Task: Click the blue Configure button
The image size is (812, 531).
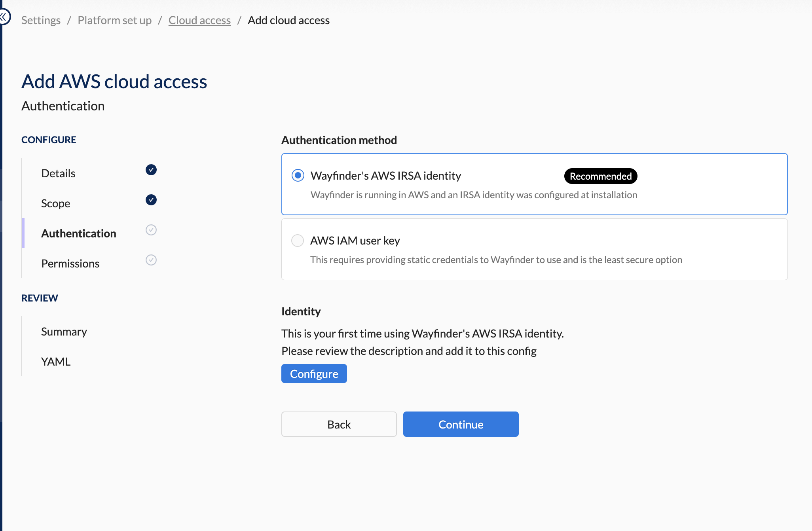Action: (314, 374)
